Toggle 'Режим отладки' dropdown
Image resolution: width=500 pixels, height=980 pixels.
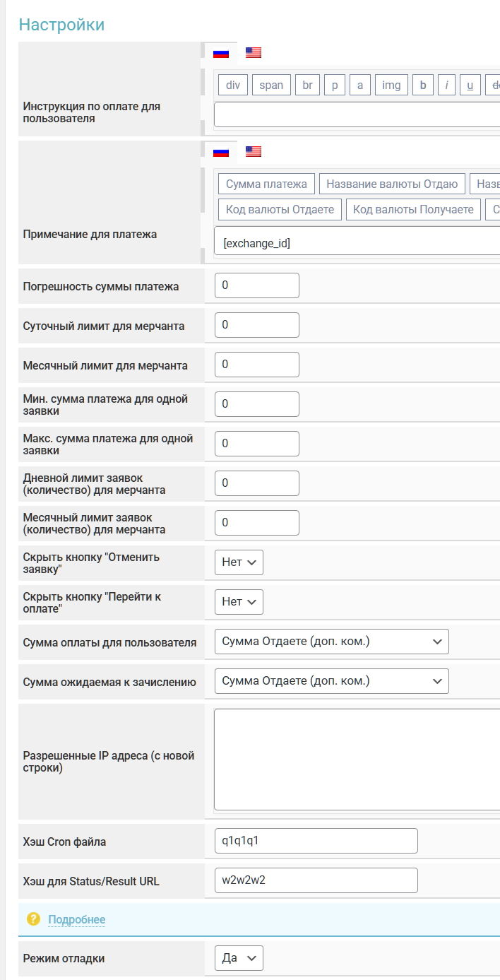tap(239, 958)
